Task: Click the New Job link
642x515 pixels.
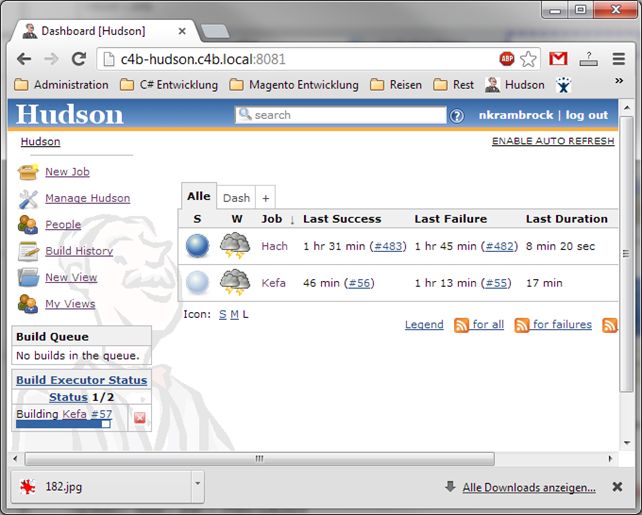Action: pos(67,172)
